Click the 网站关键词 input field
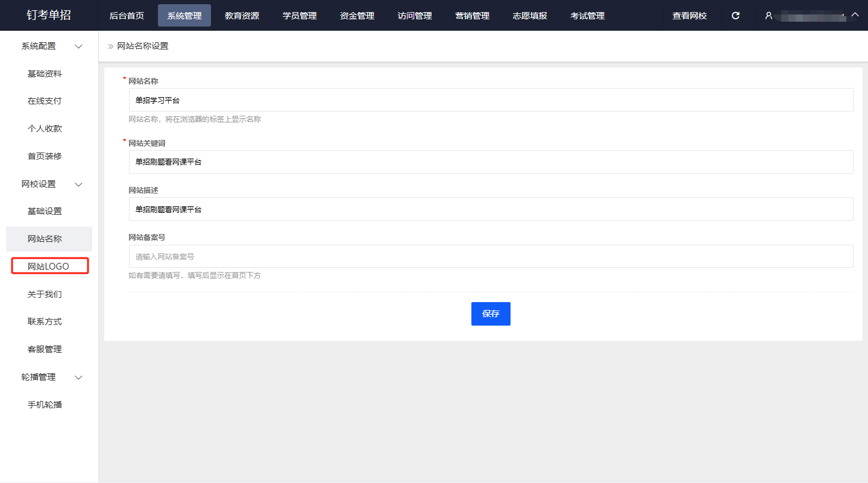 491,162
